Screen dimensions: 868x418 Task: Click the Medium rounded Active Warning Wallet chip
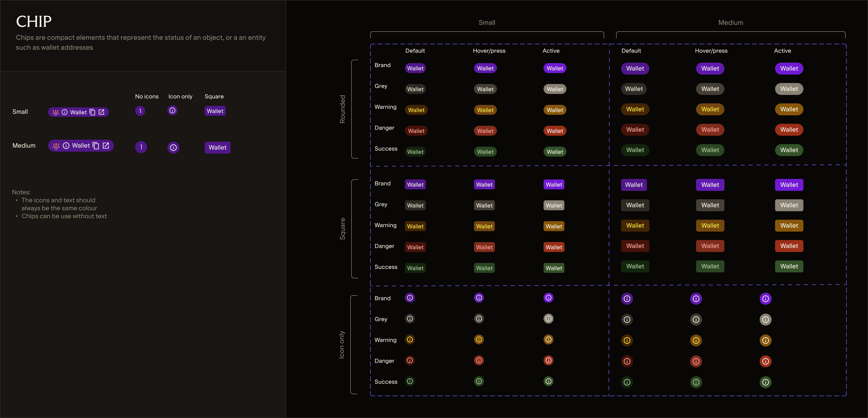pyautogui.click(x=789, y=109)
